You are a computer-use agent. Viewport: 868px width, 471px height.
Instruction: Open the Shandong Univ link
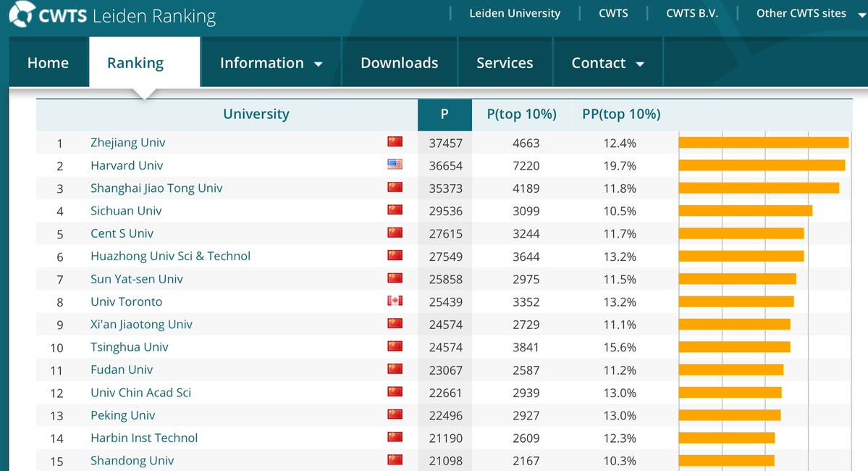coord(132,460)
